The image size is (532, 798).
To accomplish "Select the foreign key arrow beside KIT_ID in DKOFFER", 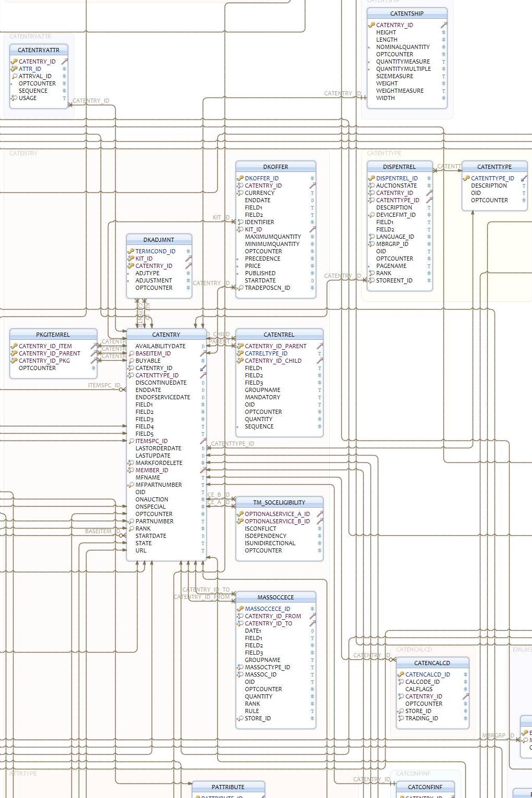I will tap(313, 229).
